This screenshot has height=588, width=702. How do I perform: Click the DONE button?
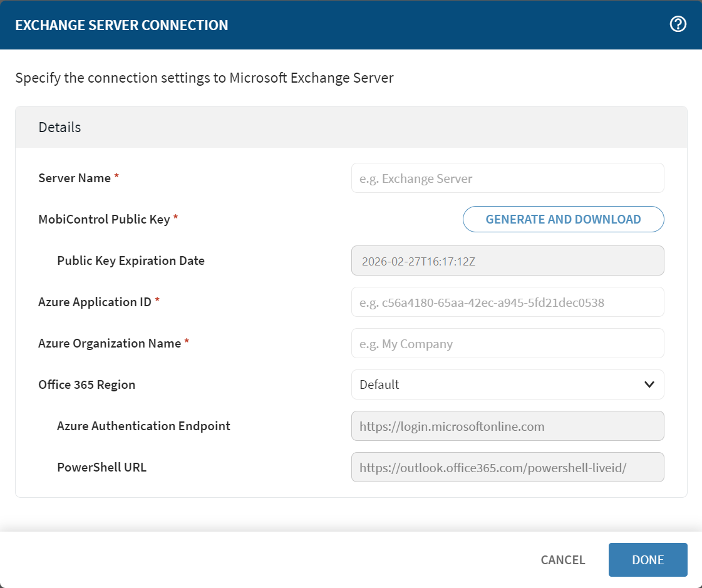click(648, 559)
